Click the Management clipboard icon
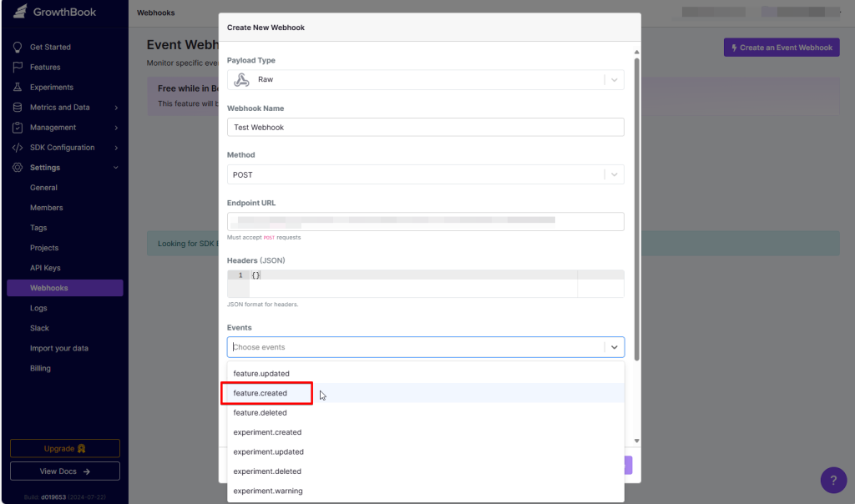The width and height of the screenshot is (855, 504). (x=17, y=127)
